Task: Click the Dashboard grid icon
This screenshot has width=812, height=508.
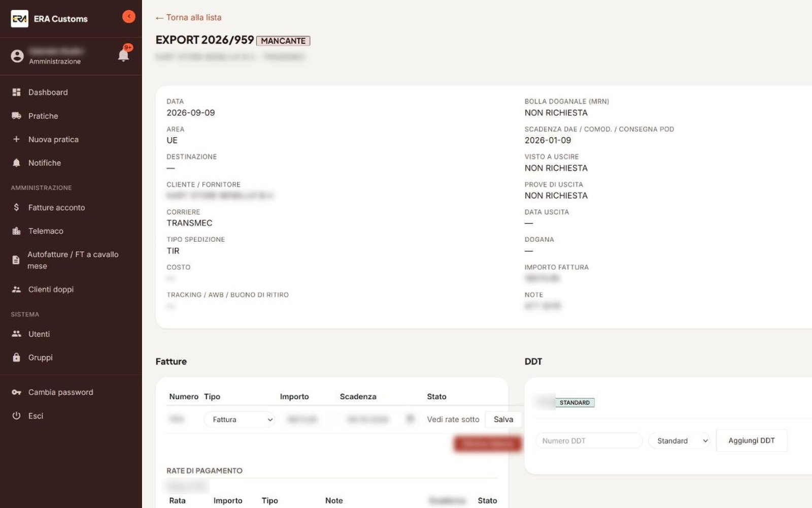Action: point(16,92)
